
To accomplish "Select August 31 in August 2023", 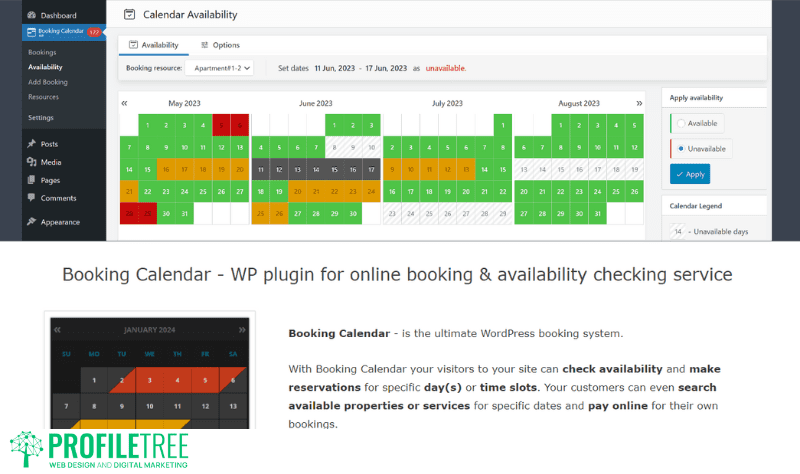I will click(597, 213).
